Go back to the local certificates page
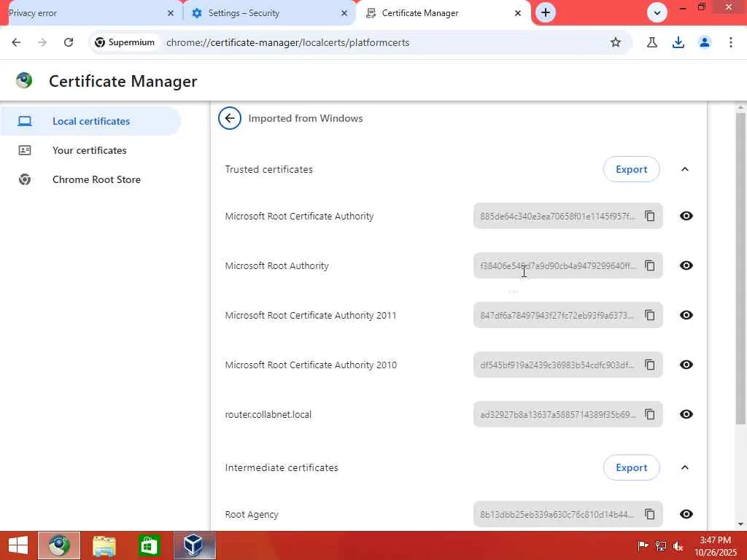747x560 pixels. (x=230, y=118)
